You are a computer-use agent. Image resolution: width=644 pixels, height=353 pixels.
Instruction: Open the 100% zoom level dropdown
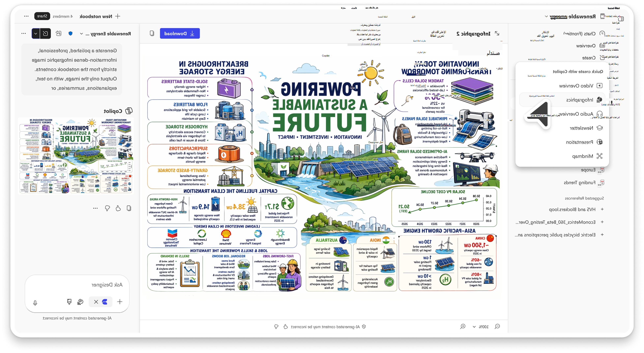pyautogui.click(x=480, y=327)
